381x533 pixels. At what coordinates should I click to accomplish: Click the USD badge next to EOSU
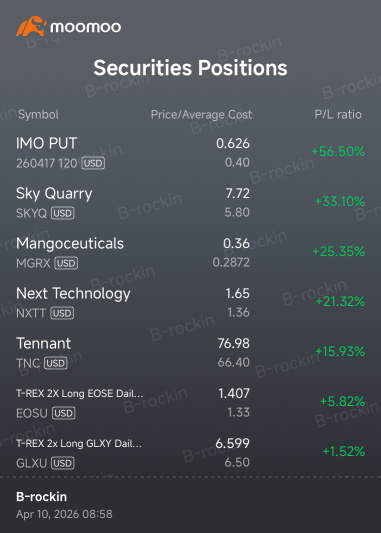click(64, 413)
